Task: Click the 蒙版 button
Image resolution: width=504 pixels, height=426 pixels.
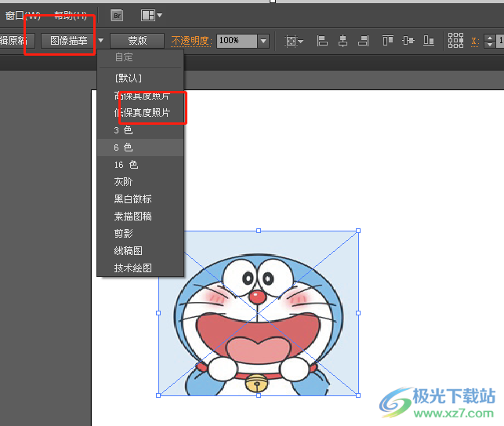Action: coord(137,41)
